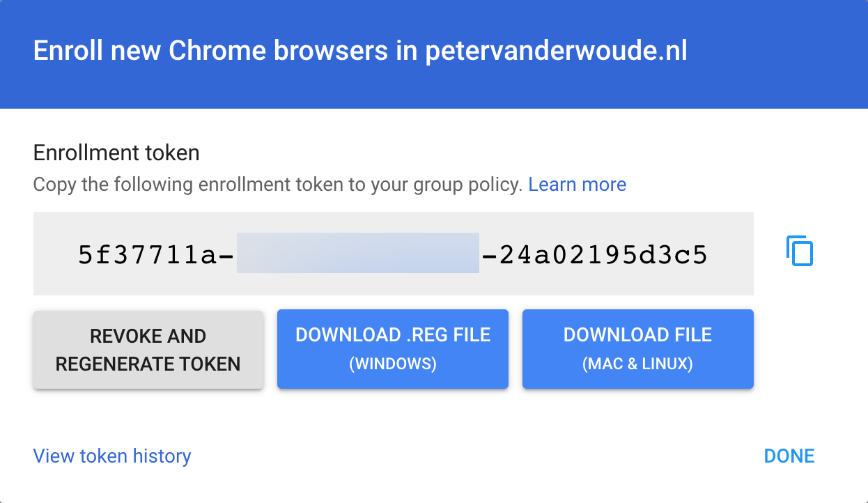The height and width of the screenshot is (503, 868).
Task: Select the enrollment token text field
Action: click(x=393, y=254)
